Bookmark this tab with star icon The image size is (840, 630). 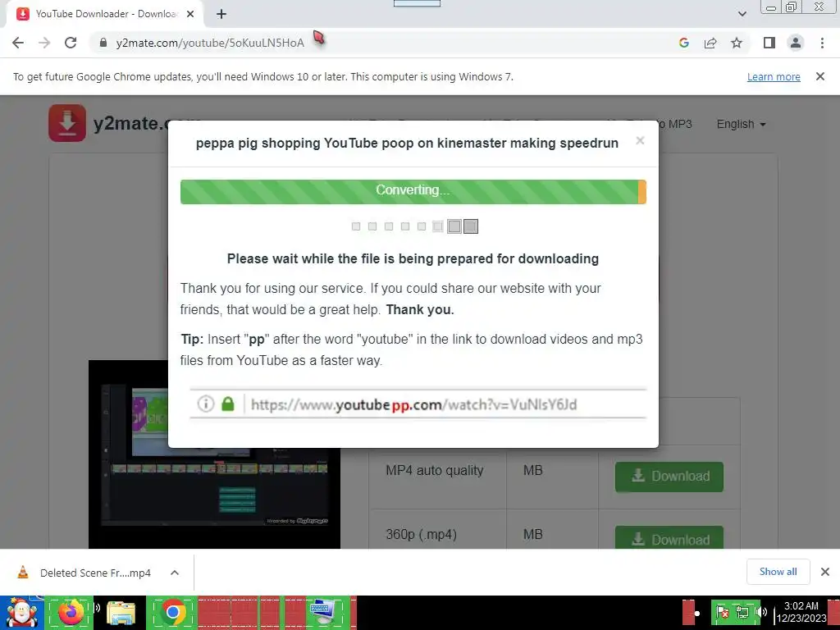tap(737, 43)
